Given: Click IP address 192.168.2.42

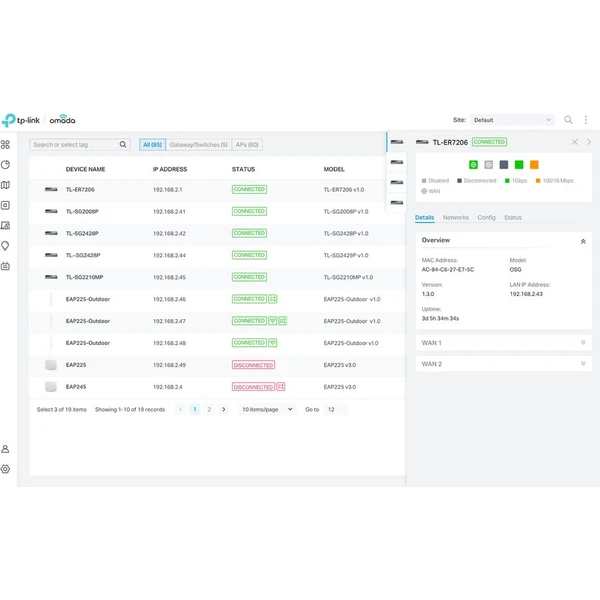Looking at the screenshot, I should coord(169,233).
